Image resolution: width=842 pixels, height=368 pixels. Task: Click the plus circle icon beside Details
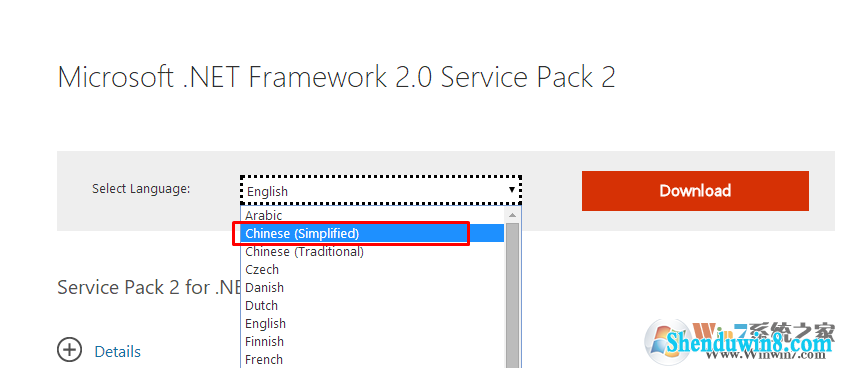point(70,351)
